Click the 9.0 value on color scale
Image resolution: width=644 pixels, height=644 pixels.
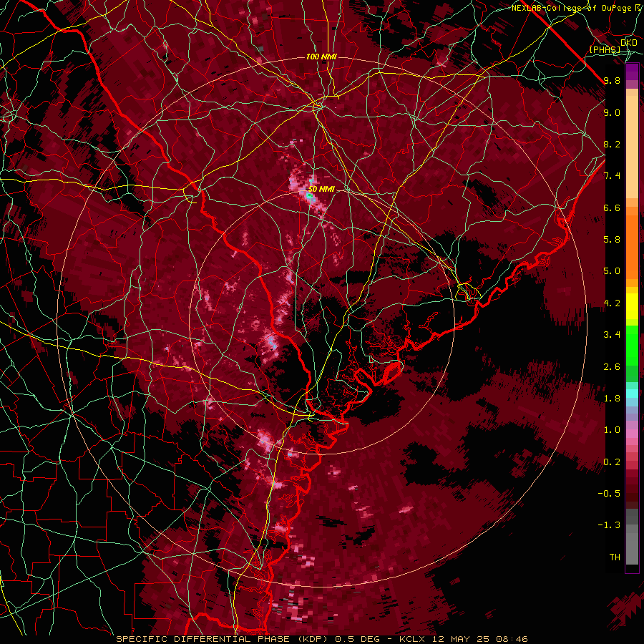click(612, 112)
